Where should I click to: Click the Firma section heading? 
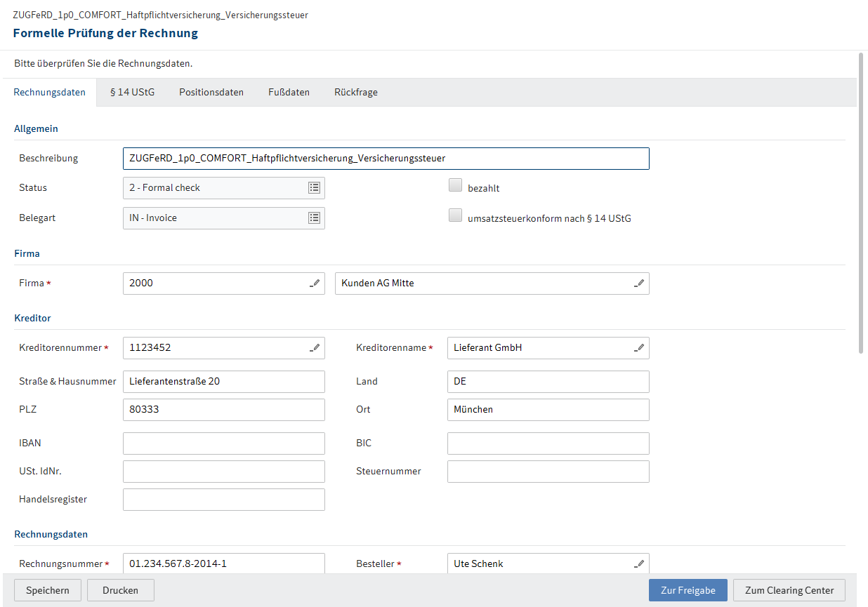27,254
